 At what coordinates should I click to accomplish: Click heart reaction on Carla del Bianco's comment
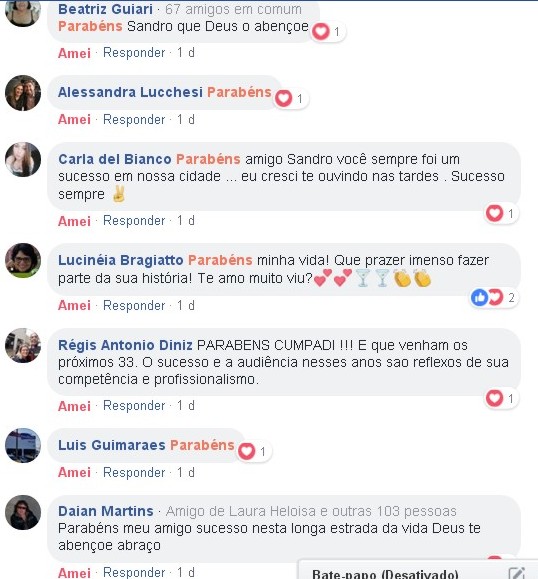494,213
